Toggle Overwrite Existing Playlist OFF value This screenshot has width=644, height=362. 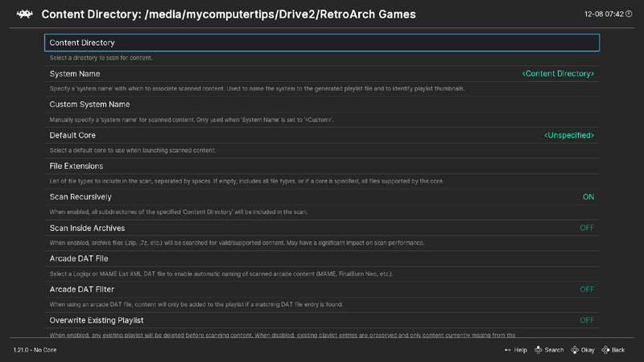pos(587,320)
